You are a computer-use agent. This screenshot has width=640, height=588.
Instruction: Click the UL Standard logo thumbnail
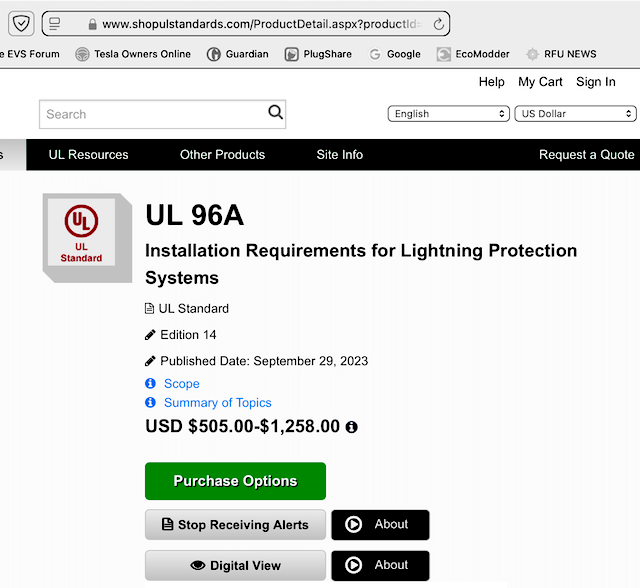coord(87,238)
